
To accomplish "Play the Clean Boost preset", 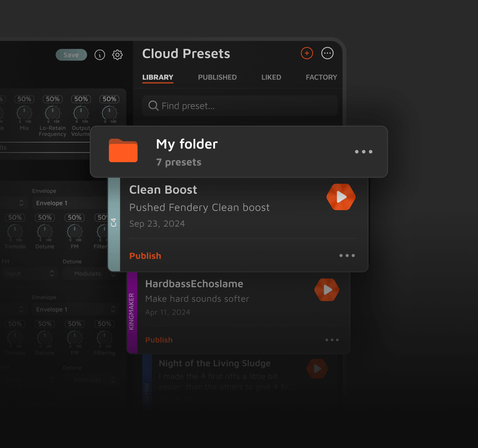I will pyautogui.click(x=341, y=197).
